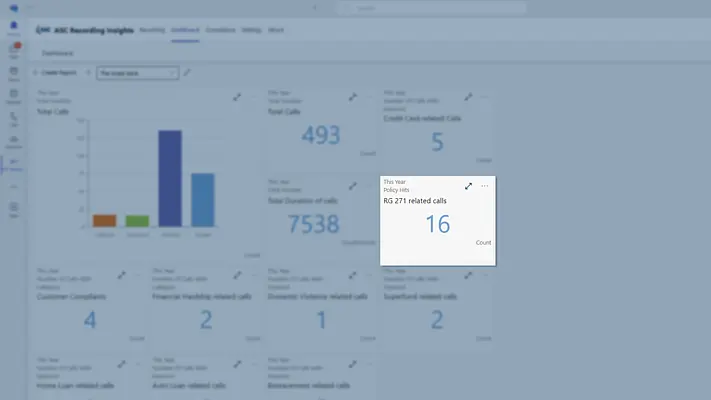Expand the Financial Hardship related calls tile
Image resolution: width=711 pixels, height=400 pixels.
[x=237, y=274]
